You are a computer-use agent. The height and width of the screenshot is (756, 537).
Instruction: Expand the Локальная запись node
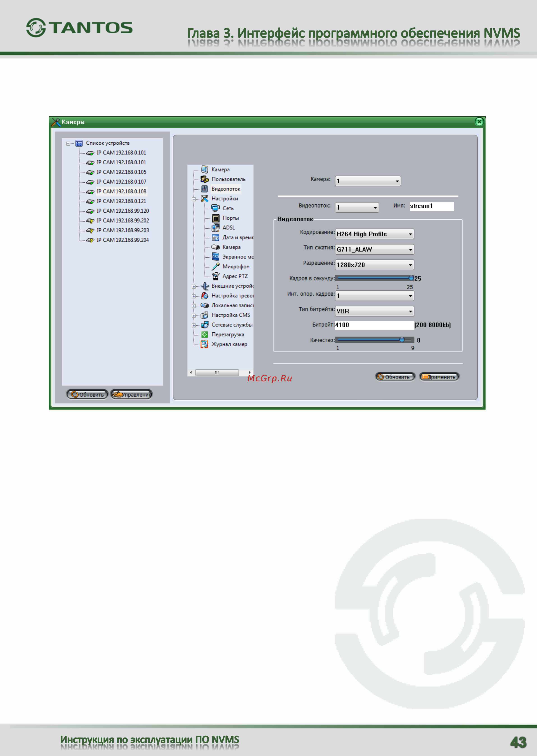[x=194, y=306]
